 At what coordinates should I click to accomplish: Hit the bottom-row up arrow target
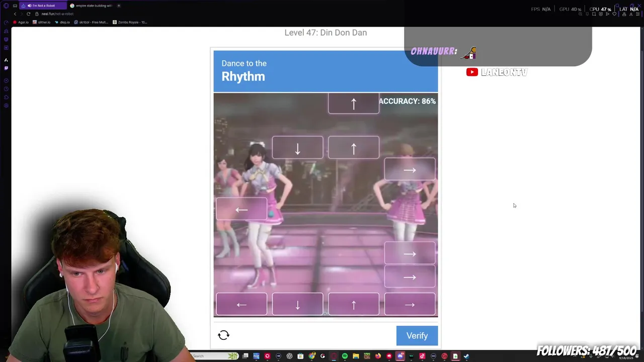click(x=354, y=304)
